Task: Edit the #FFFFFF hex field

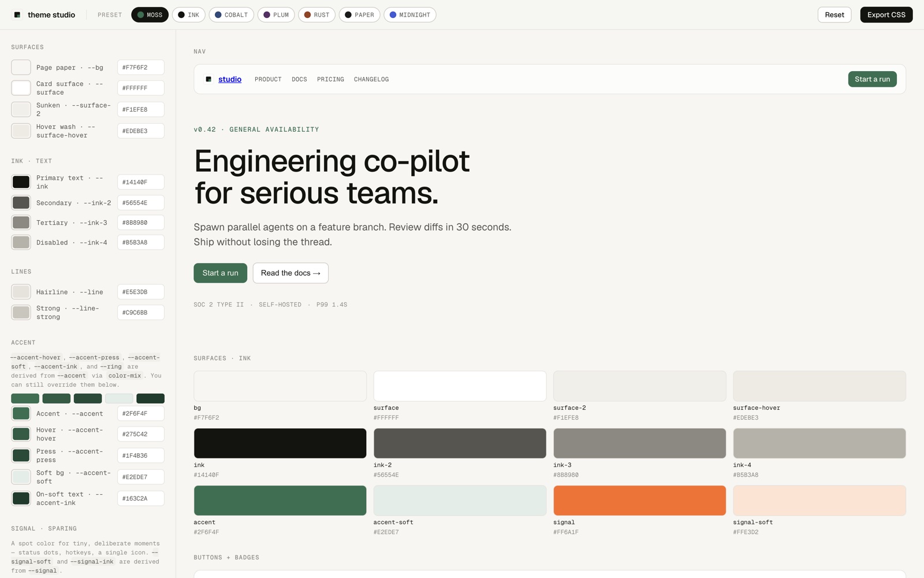Action: [x=141, y=88]
